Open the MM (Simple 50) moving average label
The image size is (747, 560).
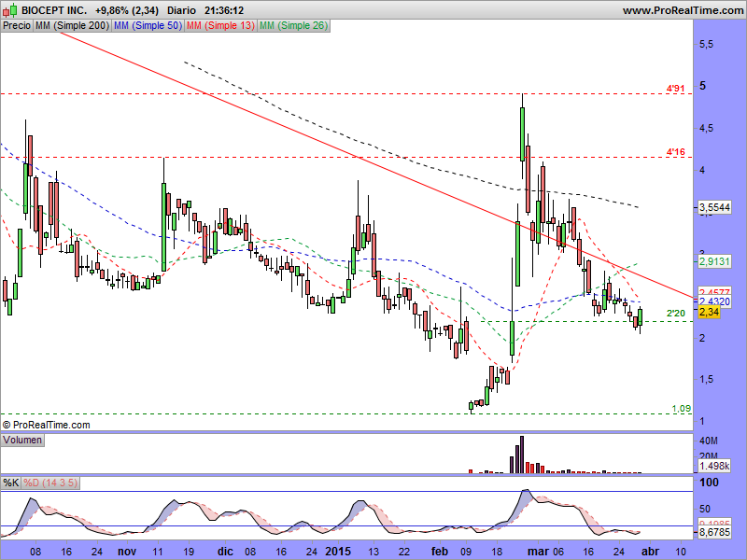148,26
